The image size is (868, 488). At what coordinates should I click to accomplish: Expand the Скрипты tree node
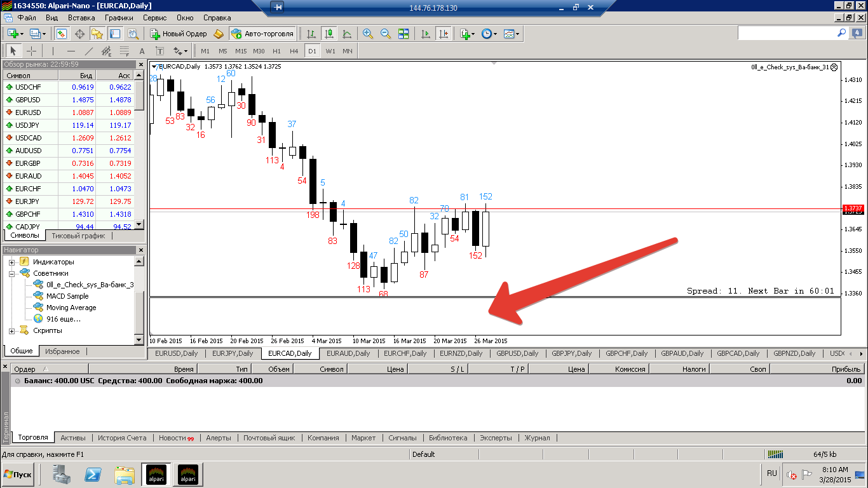pyautogui.click(x=11, y=330)
